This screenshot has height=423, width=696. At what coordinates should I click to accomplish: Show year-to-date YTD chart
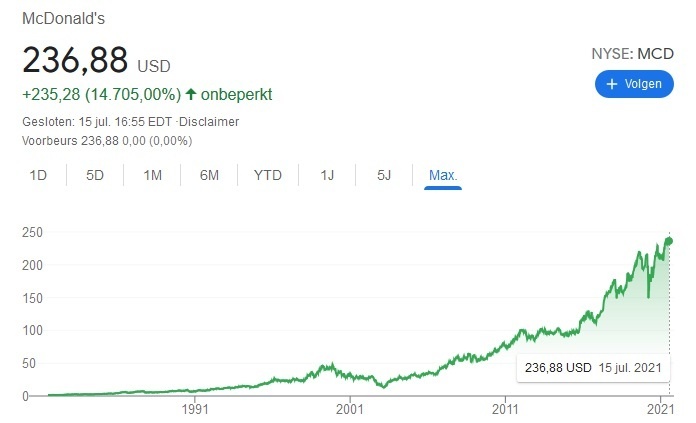click(x=268, y=175)
